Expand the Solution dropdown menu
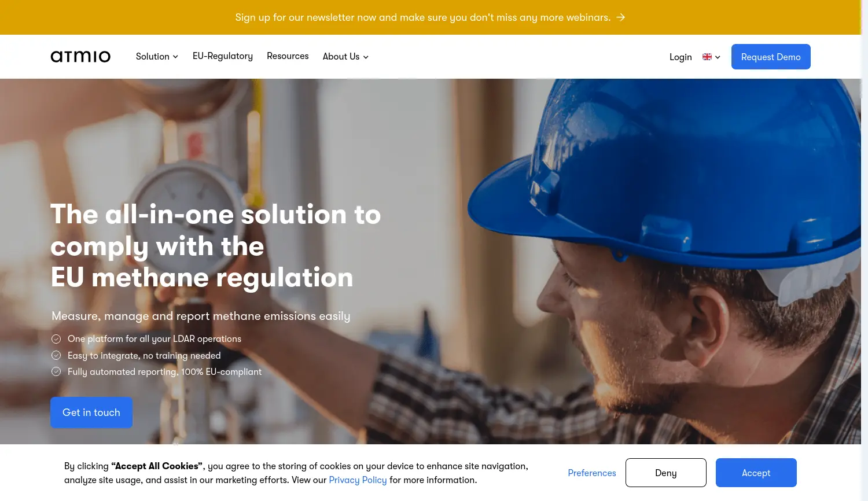868x501 pixels. [156, 56]
